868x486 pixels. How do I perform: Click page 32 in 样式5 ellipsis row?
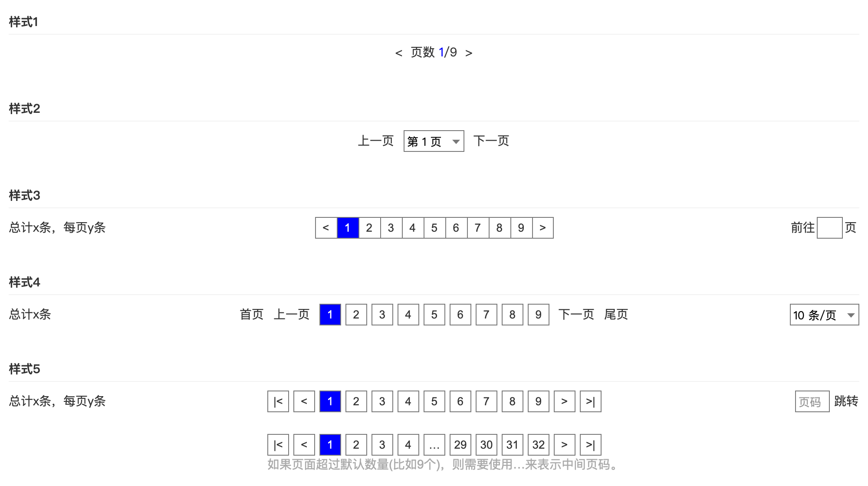tap(537, 444)
